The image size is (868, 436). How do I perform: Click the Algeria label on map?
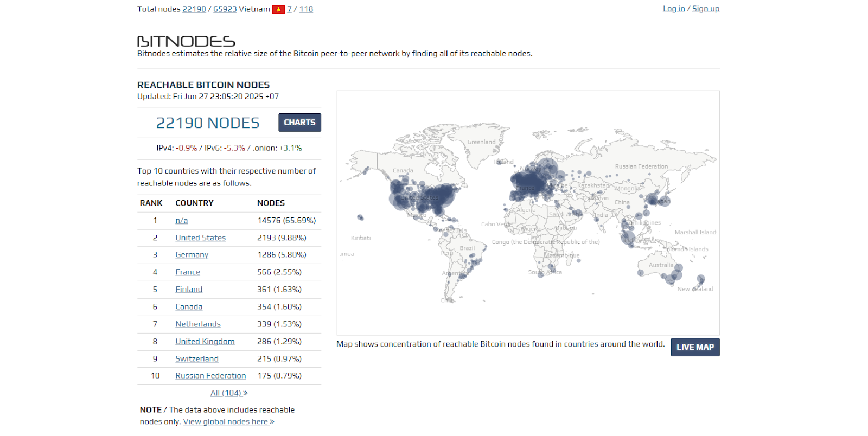(526, 210)
